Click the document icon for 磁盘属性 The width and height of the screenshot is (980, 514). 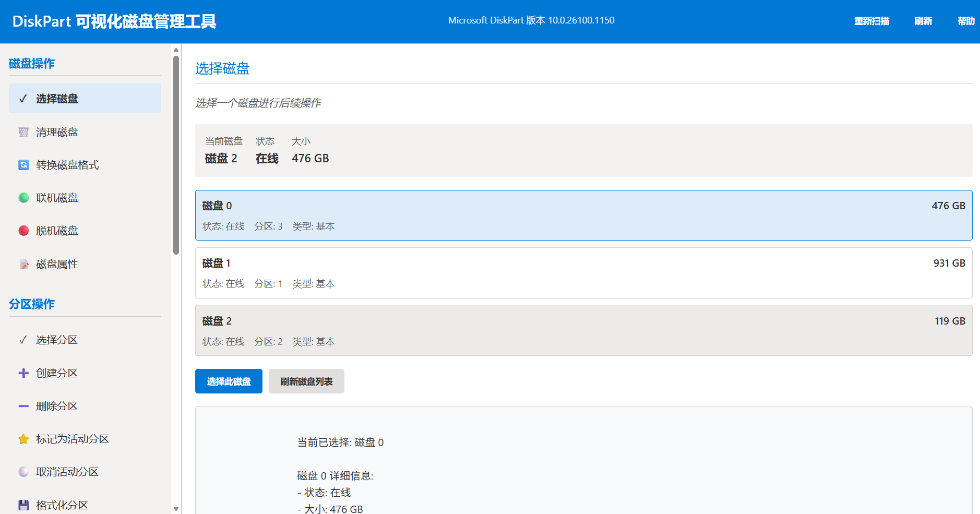click(x=23, y=264)
